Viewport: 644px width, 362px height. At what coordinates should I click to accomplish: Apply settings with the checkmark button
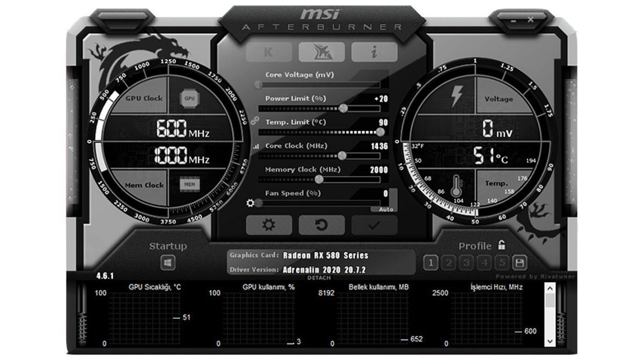click(x=374, y=225)
